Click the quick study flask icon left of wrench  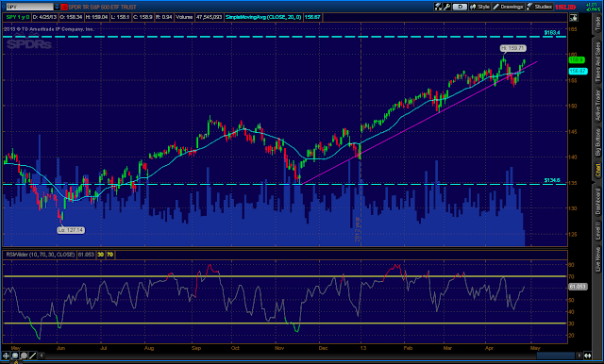click(x=438, y=7)
